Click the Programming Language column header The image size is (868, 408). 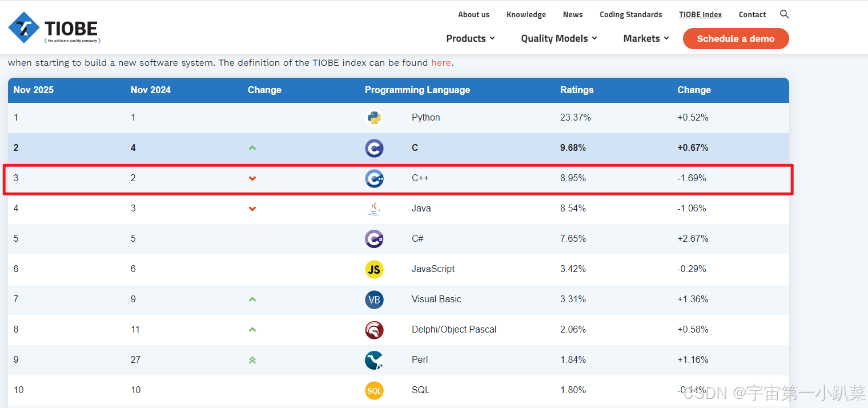[x=417, y=90]
